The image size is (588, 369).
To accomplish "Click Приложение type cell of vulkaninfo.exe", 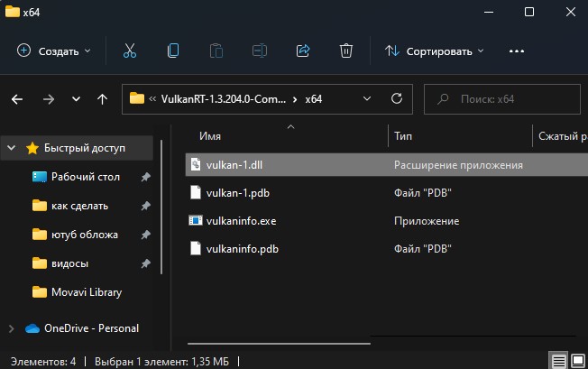I will [x=427, y=221].
